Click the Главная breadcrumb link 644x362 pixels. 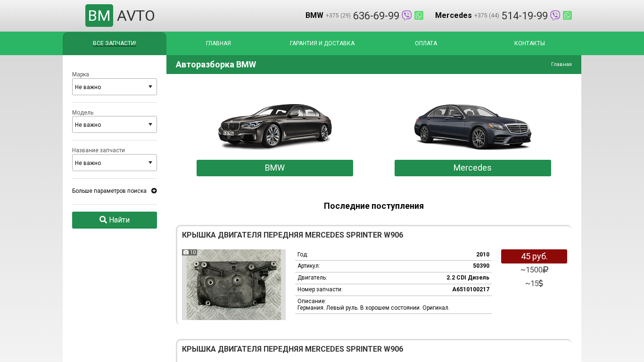561,65
